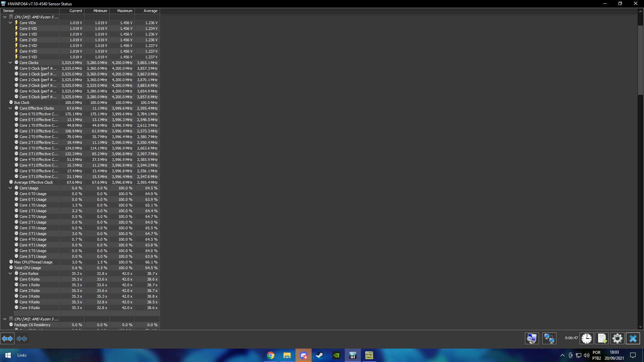This screenshot has height=362, width=644.
Task: Open the clock showing 18:03
Action: (614, 355)
